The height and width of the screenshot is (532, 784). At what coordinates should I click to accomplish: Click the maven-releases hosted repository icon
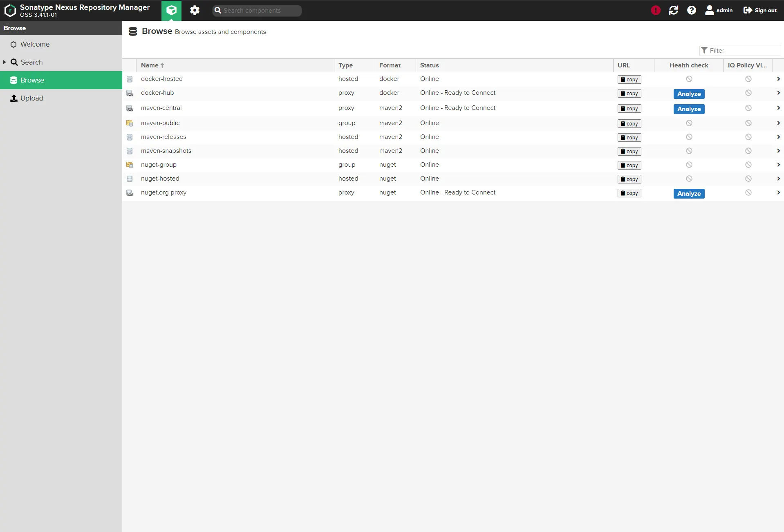pyautogui.click(x=130, y=137)
